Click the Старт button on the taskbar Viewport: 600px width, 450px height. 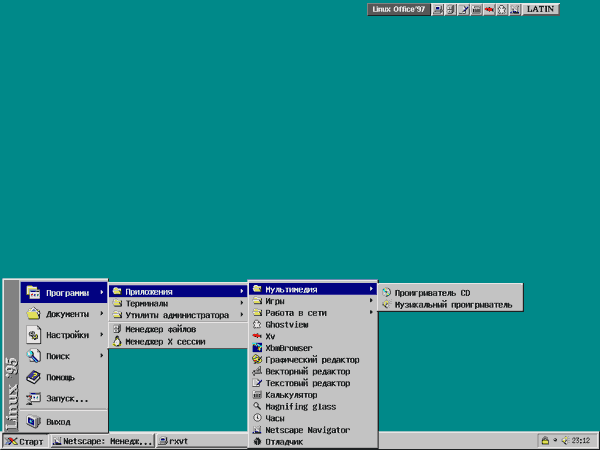pyautogui.click(x=25, y=441)
